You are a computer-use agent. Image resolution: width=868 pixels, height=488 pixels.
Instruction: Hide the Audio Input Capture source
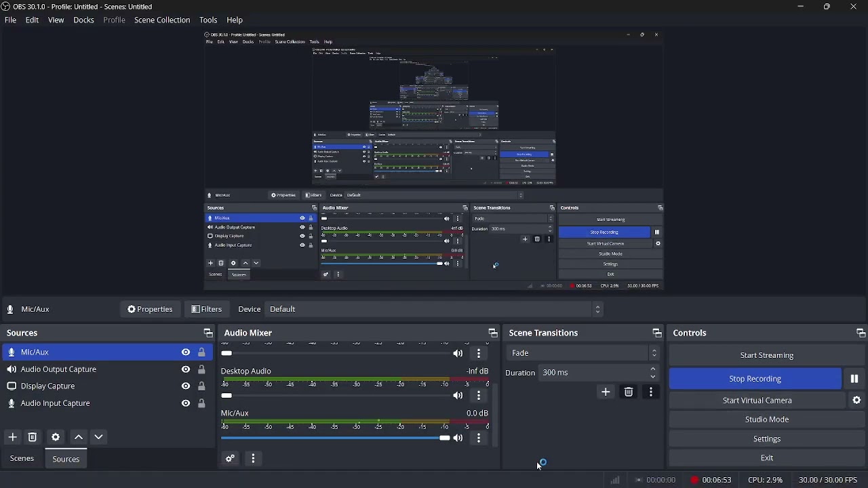(x=186, y=404)
